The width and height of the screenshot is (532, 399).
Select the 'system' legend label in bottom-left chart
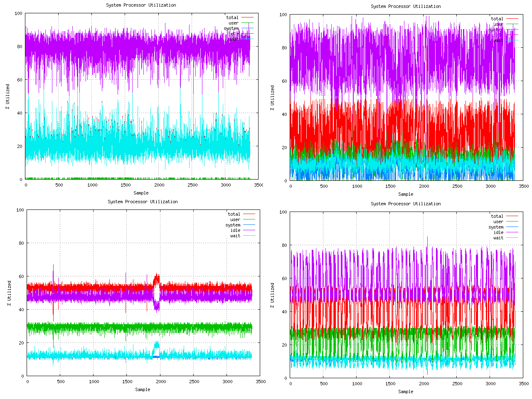click(233, 225)
